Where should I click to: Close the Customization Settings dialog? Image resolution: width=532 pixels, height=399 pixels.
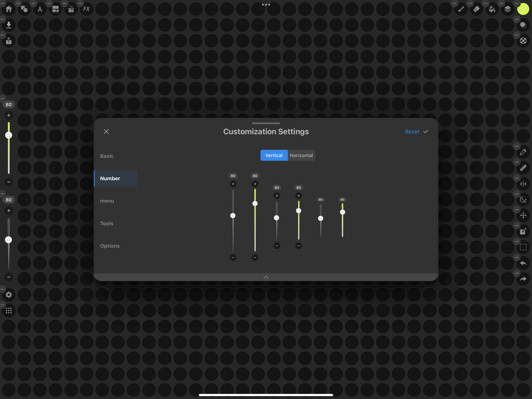pos(106,131)
